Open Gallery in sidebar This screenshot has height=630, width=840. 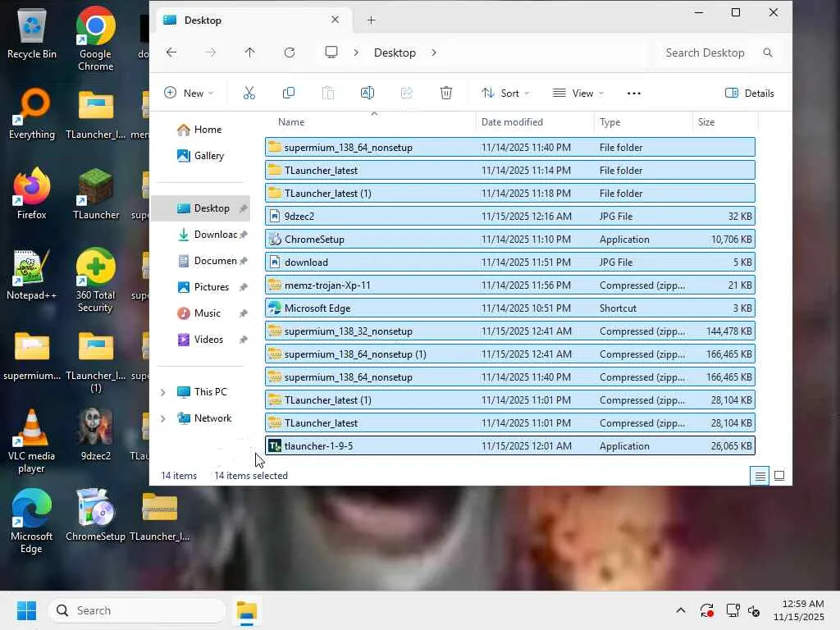click(201, 156)
